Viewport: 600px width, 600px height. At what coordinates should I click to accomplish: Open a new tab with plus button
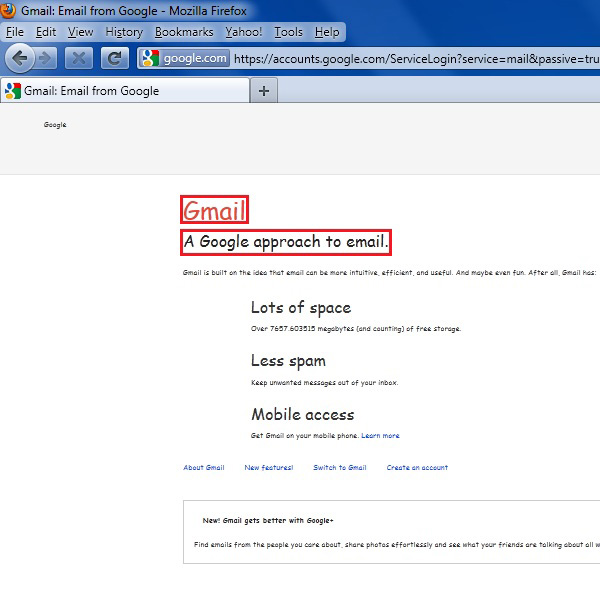[x=264, y=91]
